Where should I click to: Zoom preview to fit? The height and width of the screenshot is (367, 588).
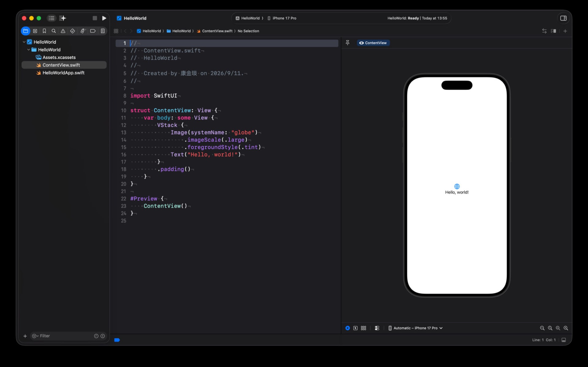point(558,328)
